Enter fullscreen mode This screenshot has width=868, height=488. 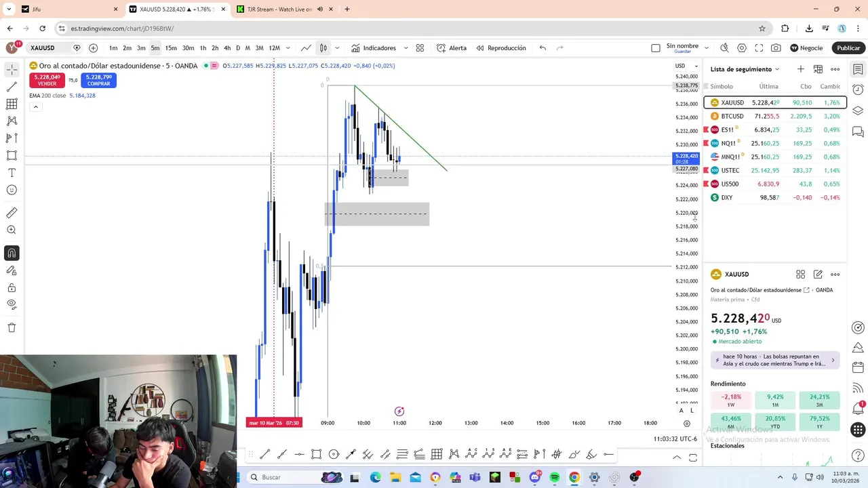point(759,48)
